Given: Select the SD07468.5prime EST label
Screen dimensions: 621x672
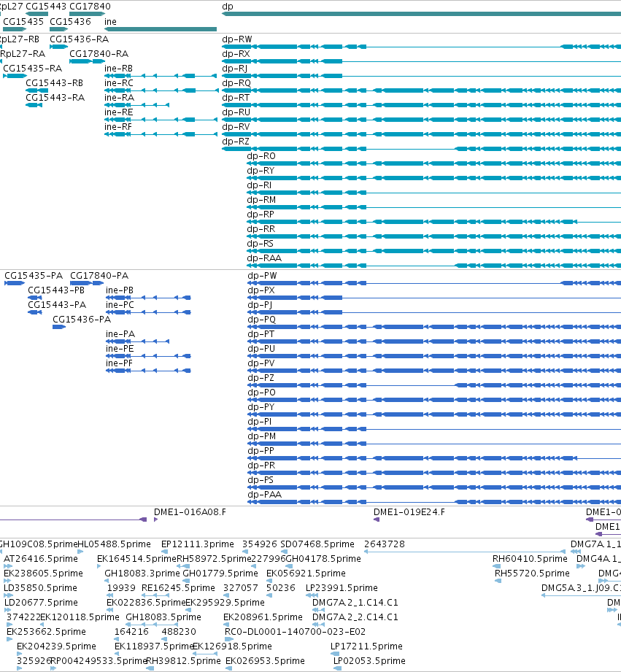Looking at the screenshot, I should [x=317, y=544].
